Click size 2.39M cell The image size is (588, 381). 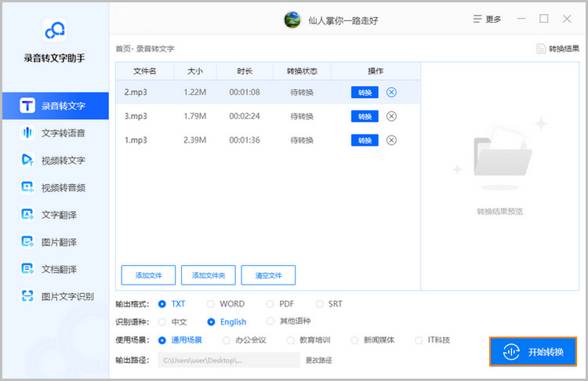(x=195, y=140)
